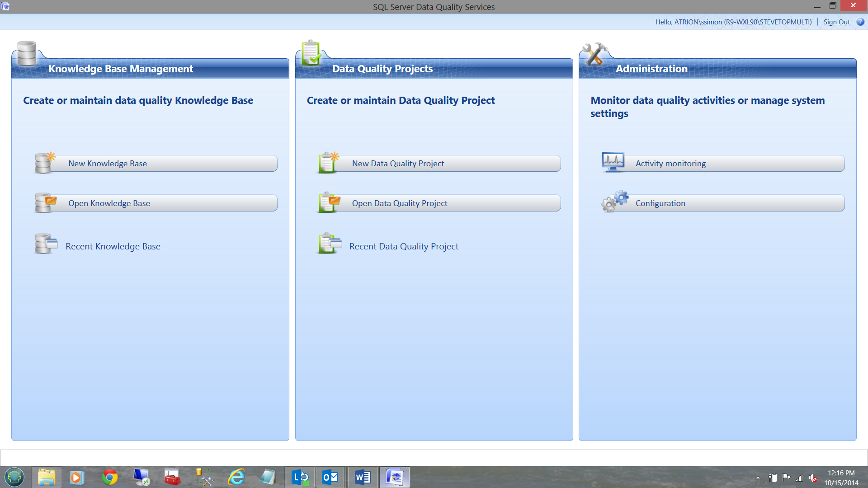The width and height of the screenshot is (868, 488).
Task: Click the Recent Knowledge Base icon
Action: (x=46, y=244)
